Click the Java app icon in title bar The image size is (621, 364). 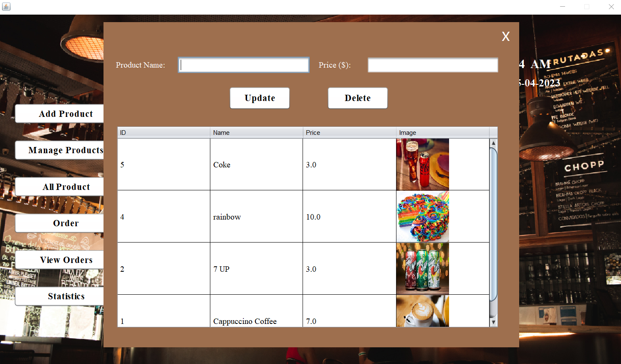pos(6,7)
